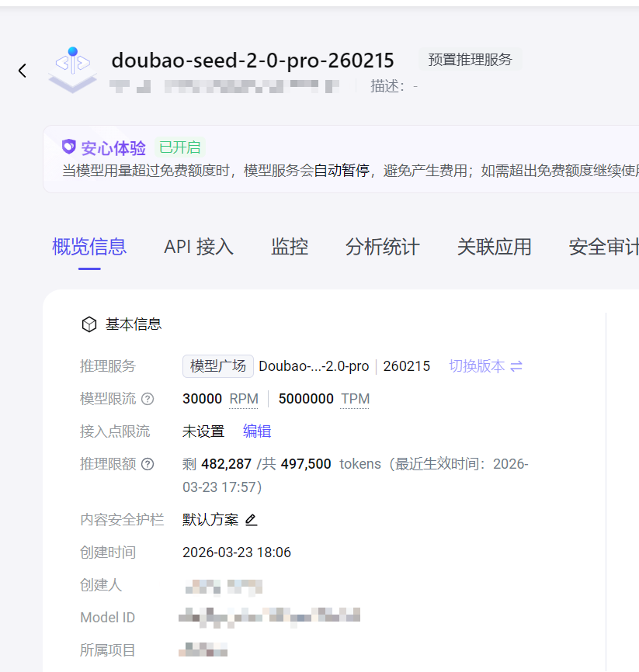Open the 关联应用 tab
Viewport: 639px width, 672px height.
click(494, 248)
